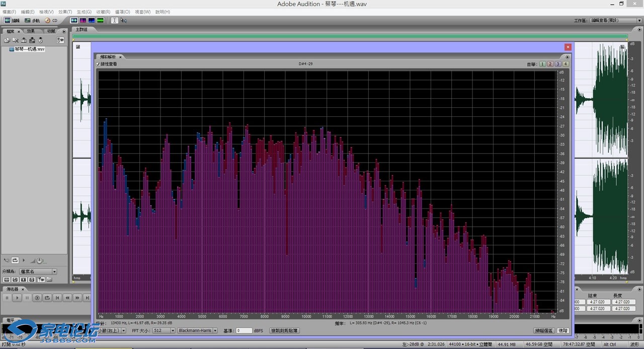Toggle loop playback in transport panel
Viewport: 644px width, 349px height.
pos(47,298)
